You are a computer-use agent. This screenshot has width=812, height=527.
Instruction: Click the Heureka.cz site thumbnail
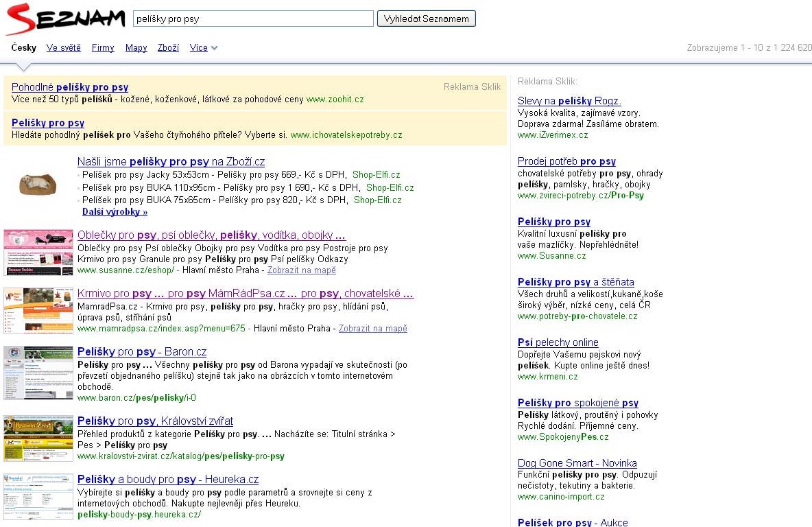tap(38, 497)
